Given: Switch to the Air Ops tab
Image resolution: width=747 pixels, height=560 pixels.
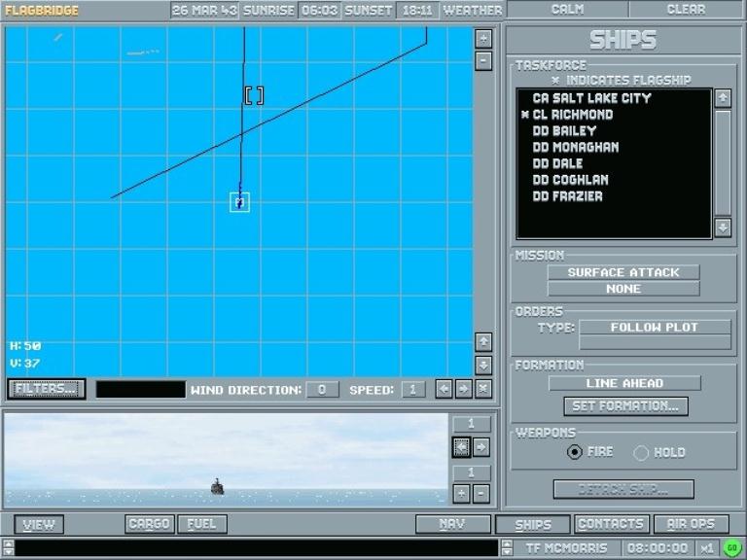Looking at the screenshot, I should (691, 524).
